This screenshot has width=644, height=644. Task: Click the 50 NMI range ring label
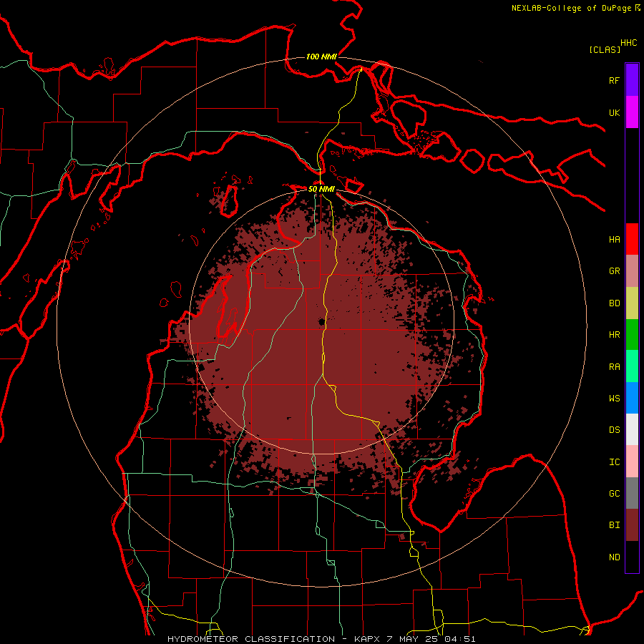click(x=321, y=189)
